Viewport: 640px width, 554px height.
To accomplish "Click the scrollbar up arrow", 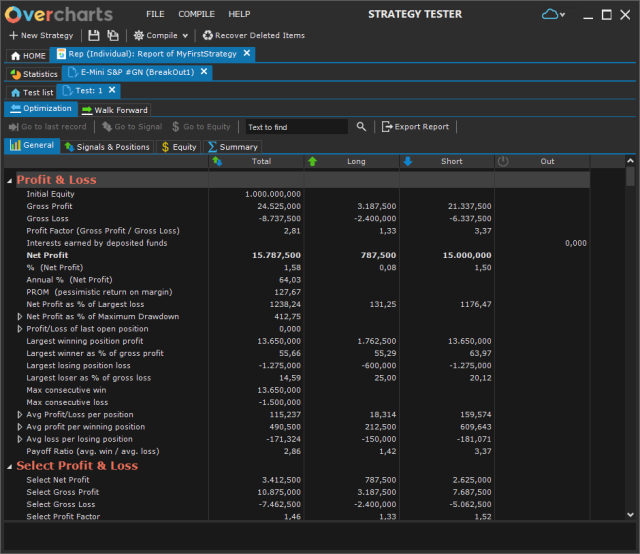I will 630,161.
